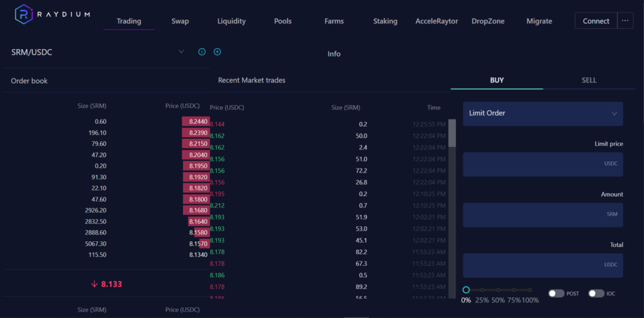Toggle the POST order switch
Viewport: 644px width, 318px height.
pos(557,293)
